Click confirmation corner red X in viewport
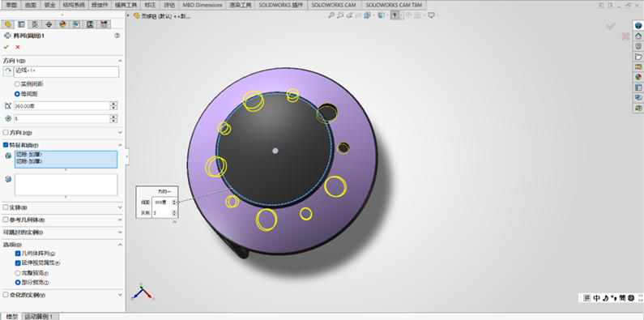The width and height of the screenshot is (644, 320). tap(625, 36)
